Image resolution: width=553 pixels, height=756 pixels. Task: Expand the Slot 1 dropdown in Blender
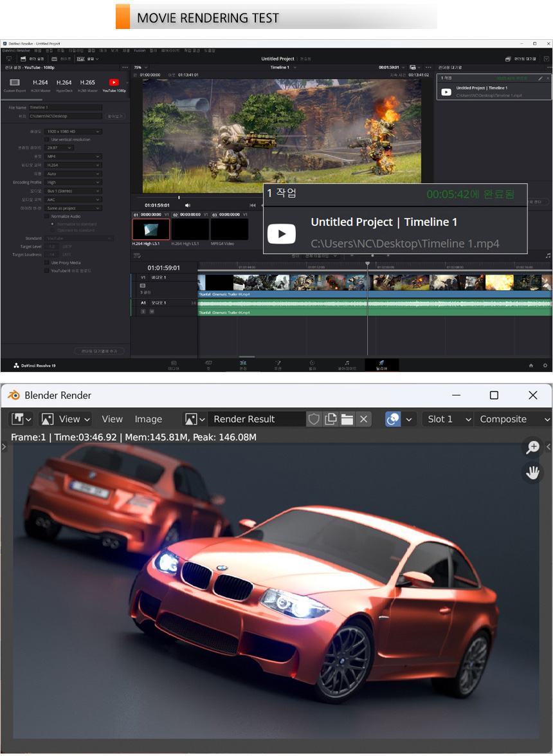[448, 419]
